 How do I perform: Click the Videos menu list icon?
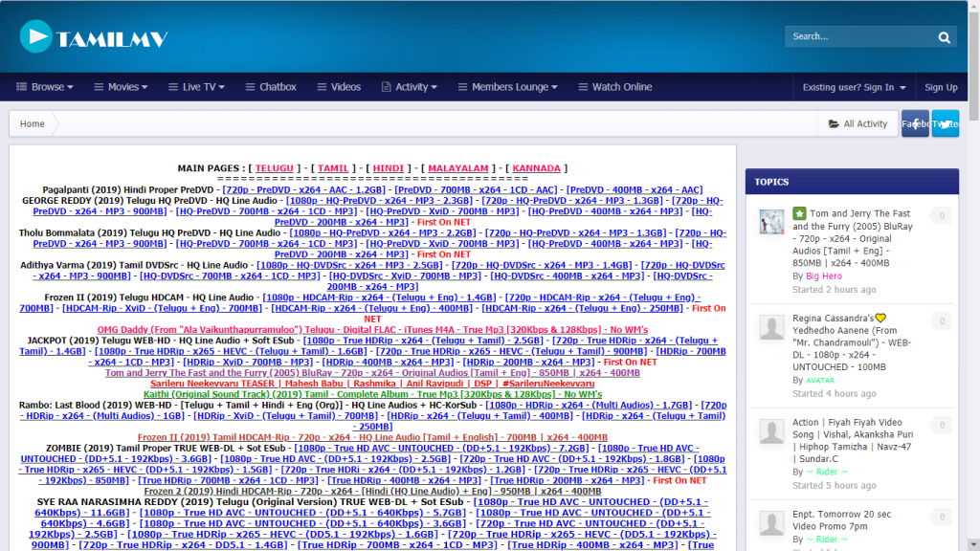[322, 87]
